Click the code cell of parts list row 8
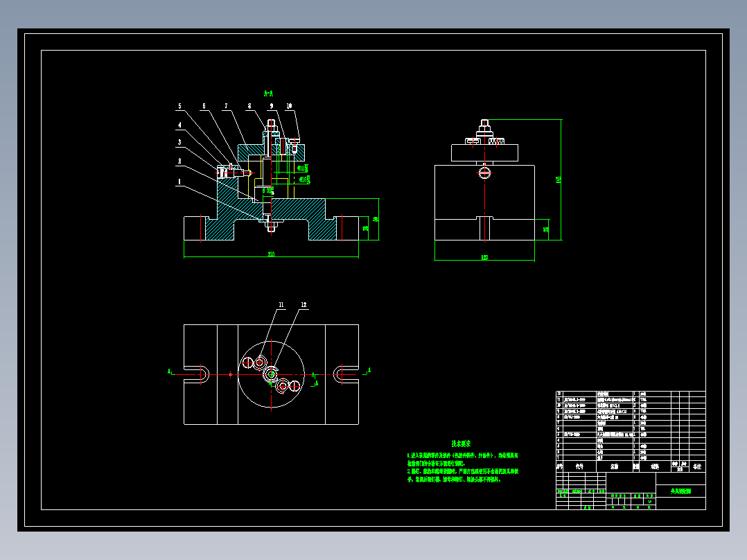Image resolution: width=747 pixels, height=560 pixels. coord(579,417)
